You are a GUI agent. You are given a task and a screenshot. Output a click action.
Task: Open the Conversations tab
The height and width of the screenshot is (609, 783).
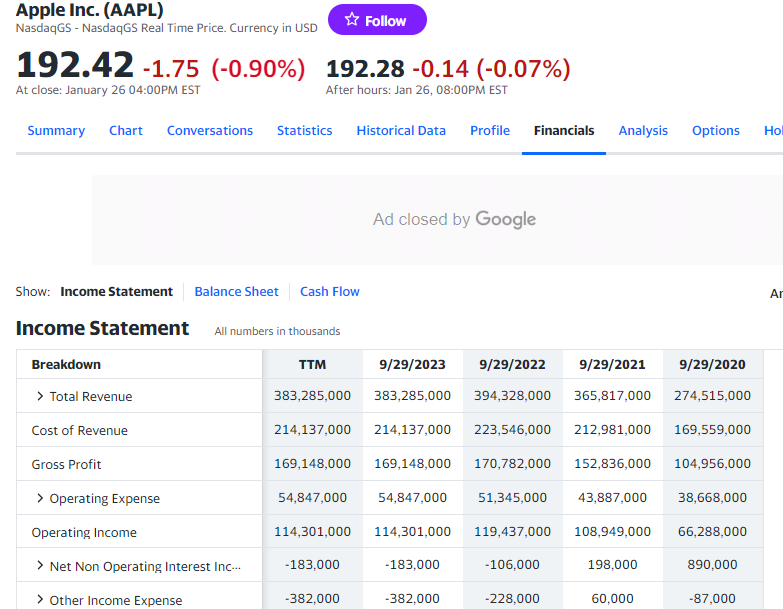[210, 130]
